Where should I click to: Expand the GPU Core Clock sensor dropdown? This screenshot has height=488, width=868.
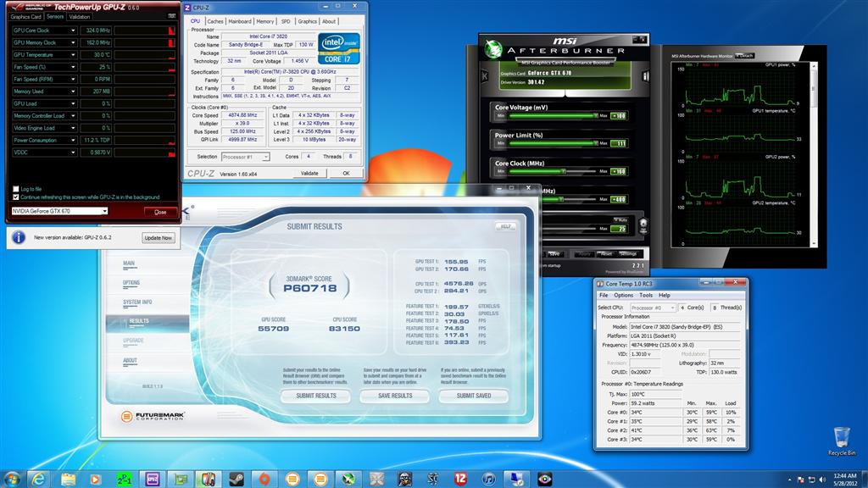point(72,30)
